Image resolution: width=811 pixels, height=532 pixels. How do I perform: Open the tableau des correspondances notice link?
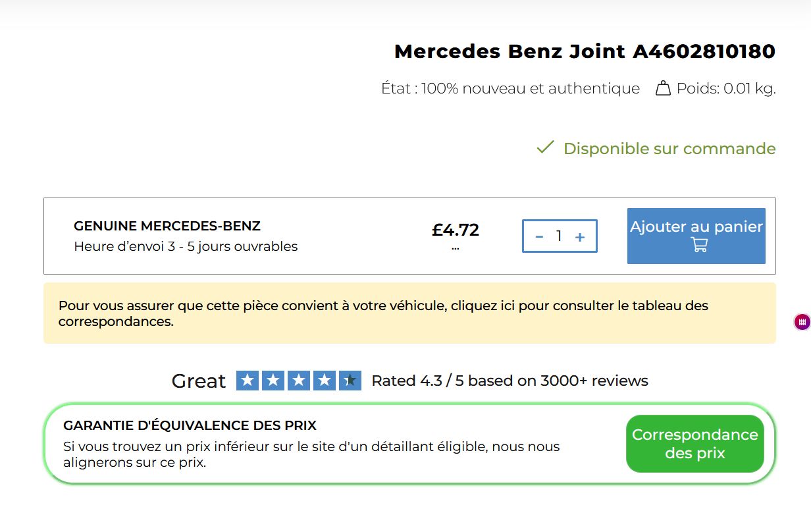tap(383, 313)
